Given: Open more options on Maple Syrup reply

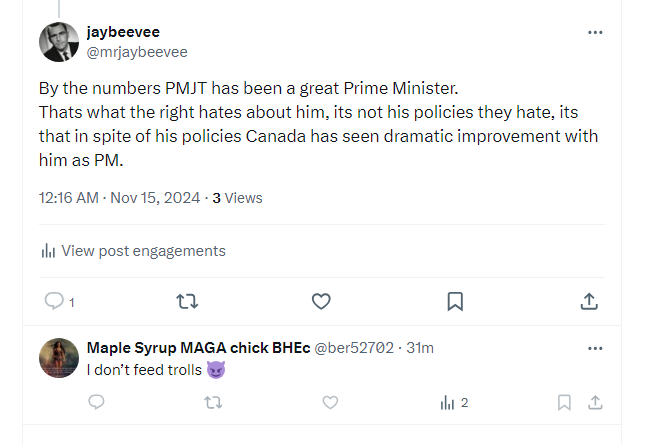Looking at the screenshot, I should (x=595, y=348).
